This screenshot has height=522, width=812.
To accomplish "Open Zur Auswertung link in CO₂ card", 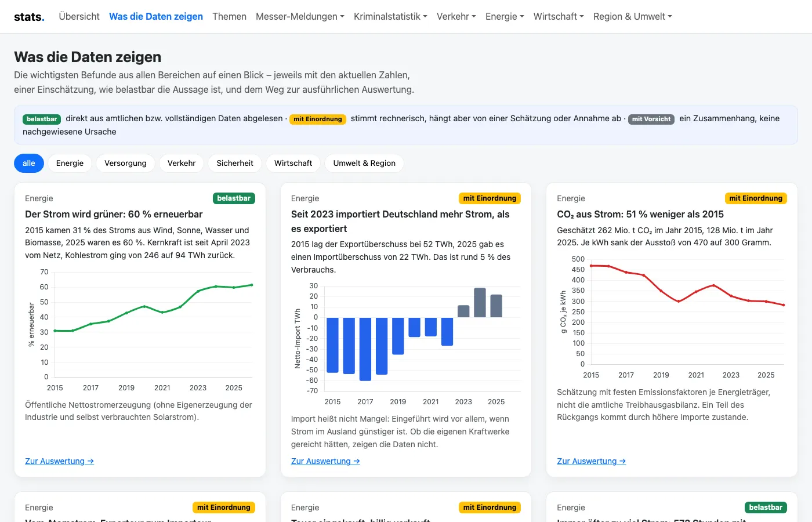I will pyautogui.click(x=592, y=461).
